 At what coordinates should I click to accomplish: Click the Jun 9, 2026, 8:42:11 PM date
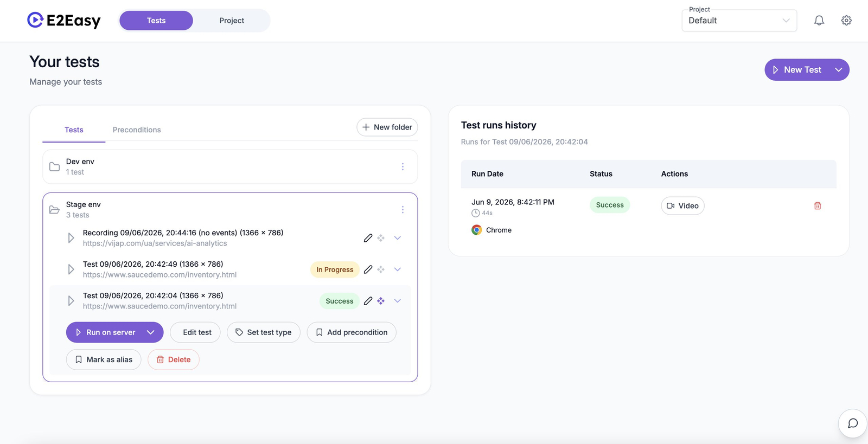coord(513,202)
